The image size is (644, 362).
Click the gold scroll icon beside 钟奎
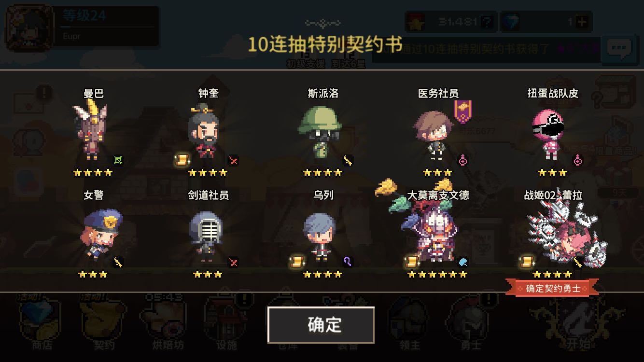[182, 160]
